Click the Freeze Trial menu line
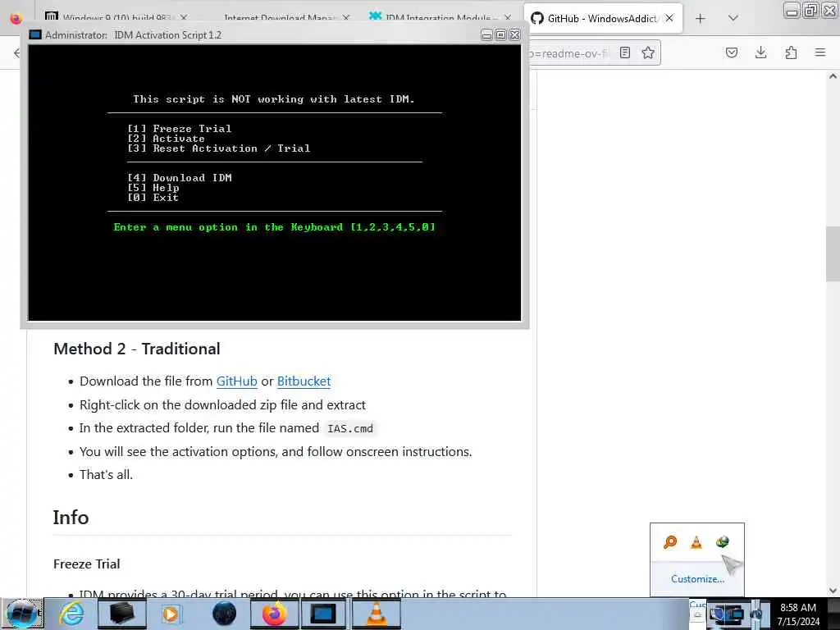This screenshot has width=840, height=630. (x=180, y=129)
